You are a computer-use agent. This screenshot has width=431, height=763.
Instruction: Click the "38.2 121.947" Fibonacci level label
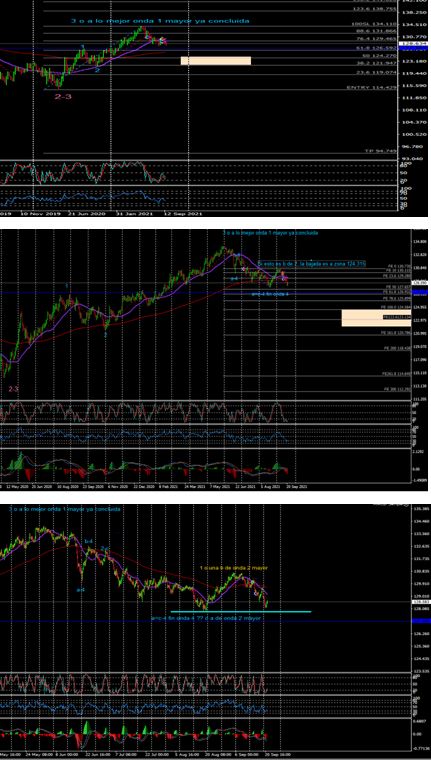pyautogui.click(x=376, y=63)
